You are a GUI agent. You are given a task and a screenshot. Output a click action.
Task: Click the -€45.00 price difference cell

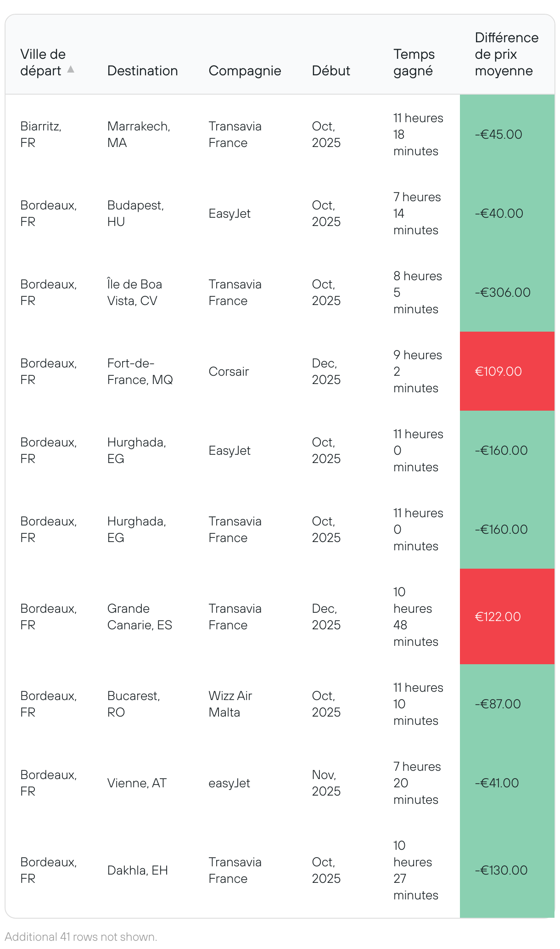[507, 134]
